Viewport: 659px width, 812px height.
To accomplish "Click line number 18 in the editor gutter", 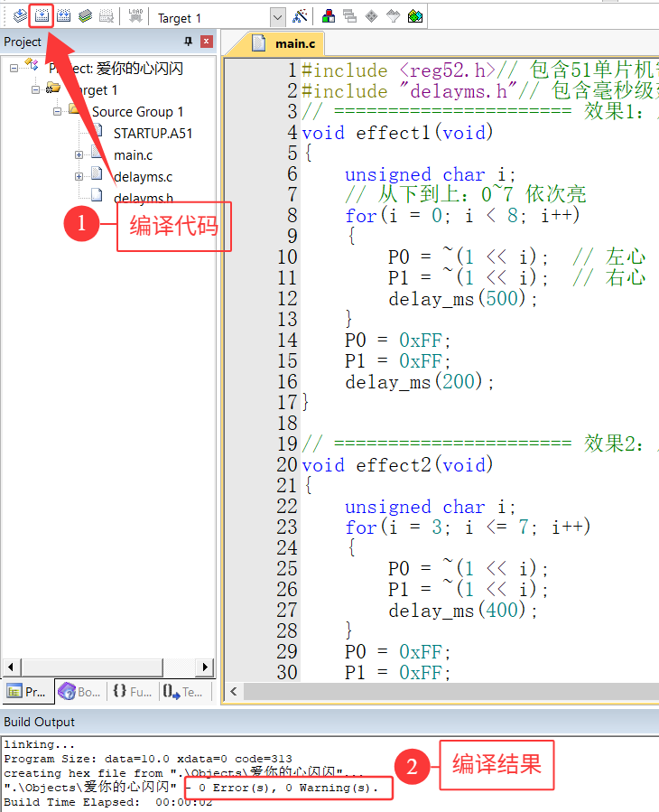I will pos(287,424).
